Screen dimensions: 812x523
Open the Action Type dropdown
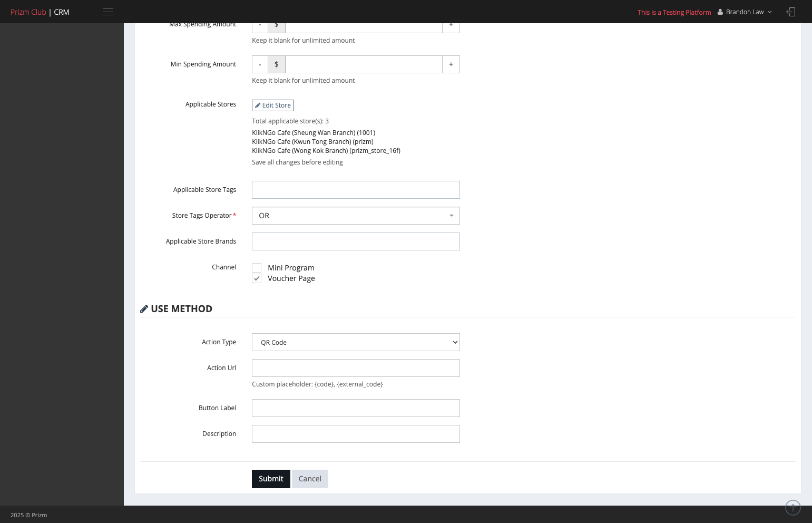click(x=356, y=342)
